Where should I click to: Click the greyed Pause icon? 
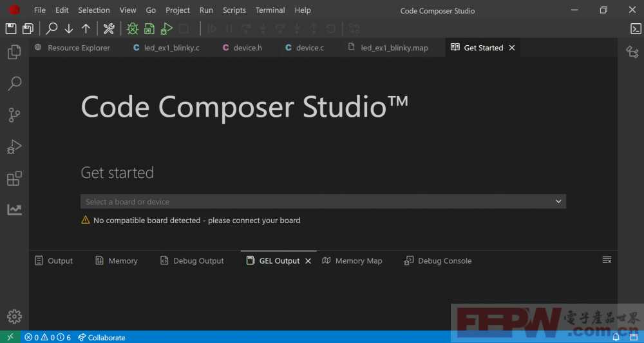tap(229, 28)
